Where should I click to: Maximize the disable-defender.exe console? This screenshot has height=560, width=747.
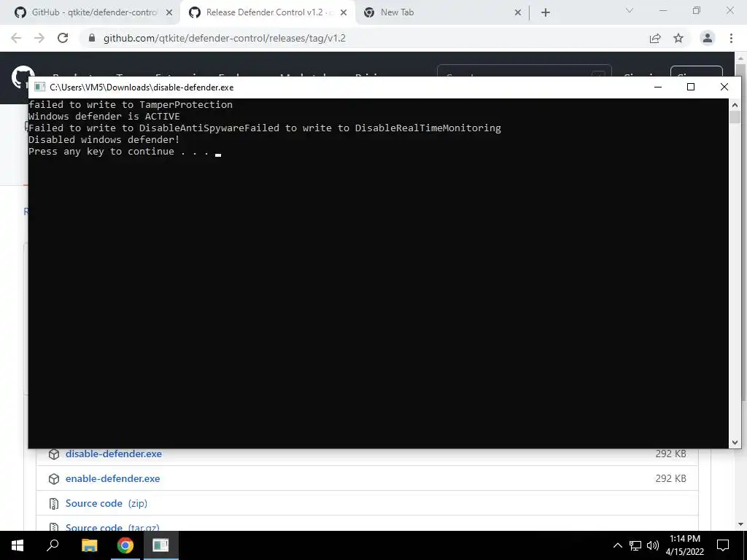coord(691,87)
